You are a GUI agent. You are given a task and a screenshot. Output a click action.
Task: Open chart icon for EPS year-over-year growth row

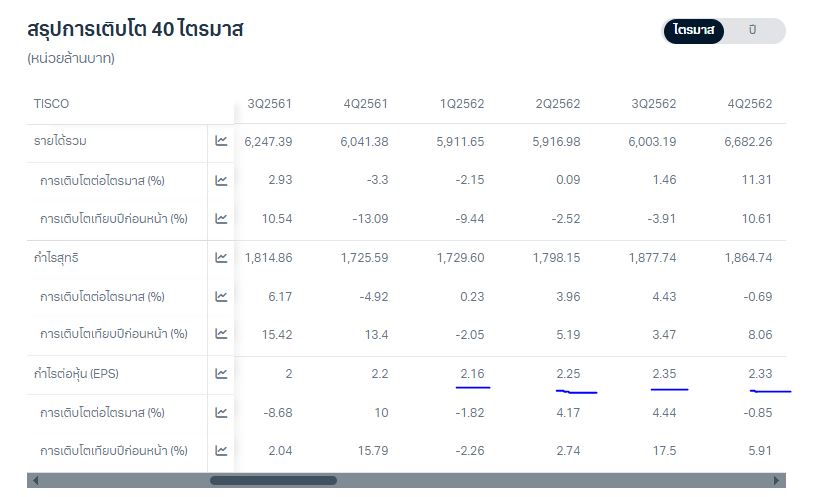221,451
